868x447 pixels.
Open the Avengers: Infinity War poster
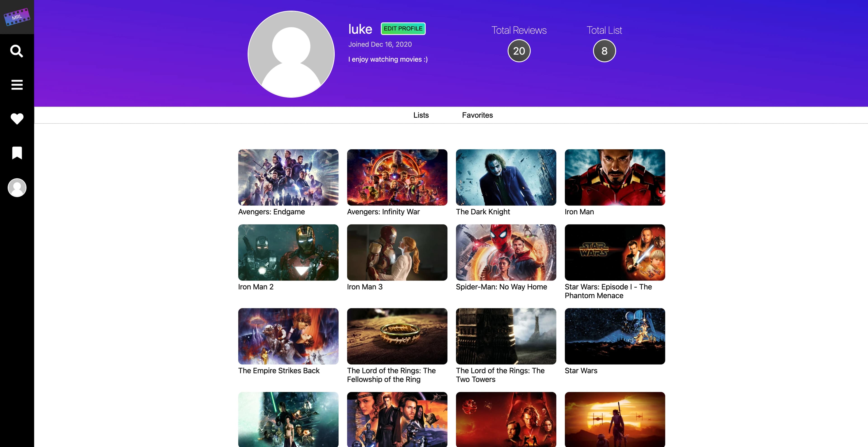(397, 177)
